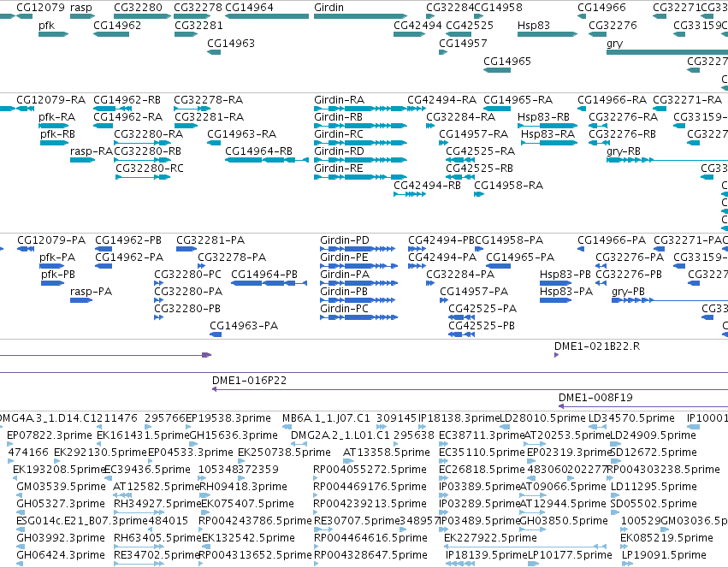
Task: Select the gry-PB protein feature
Action: 670,300
